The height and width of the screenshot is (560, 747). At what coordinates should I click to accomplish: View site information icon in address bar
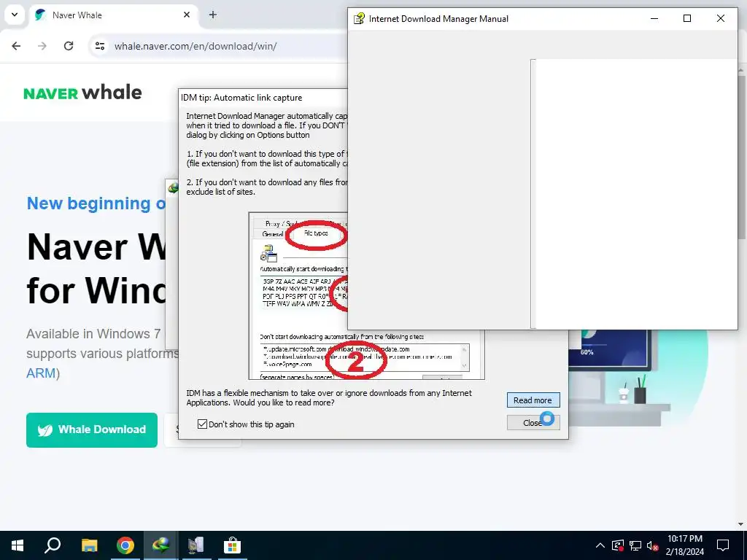click(100, 46)
